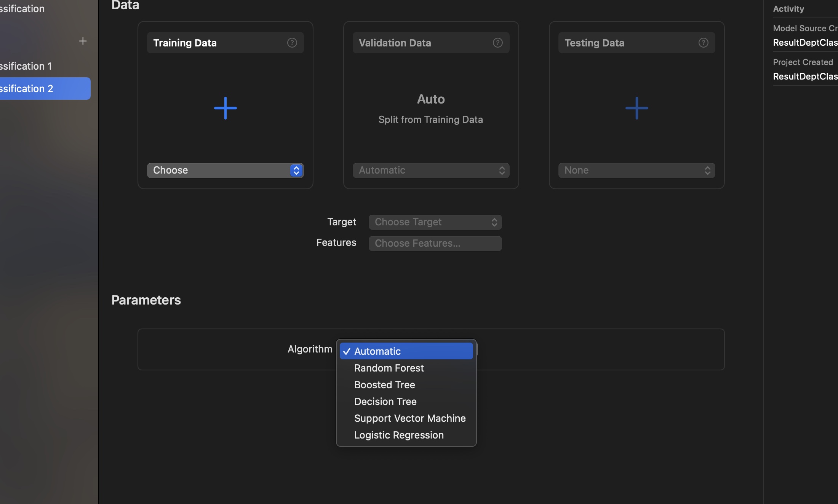Click the sidebar plus icon to add a model source
This screenshot has height=504, width=838.
[83, 41]
